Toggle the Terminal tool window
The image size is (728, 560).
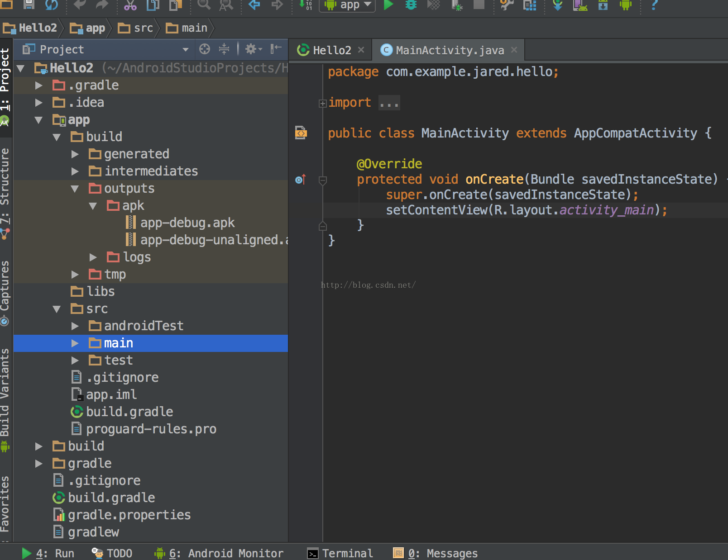pyautogui.click(x=340, y=553)
